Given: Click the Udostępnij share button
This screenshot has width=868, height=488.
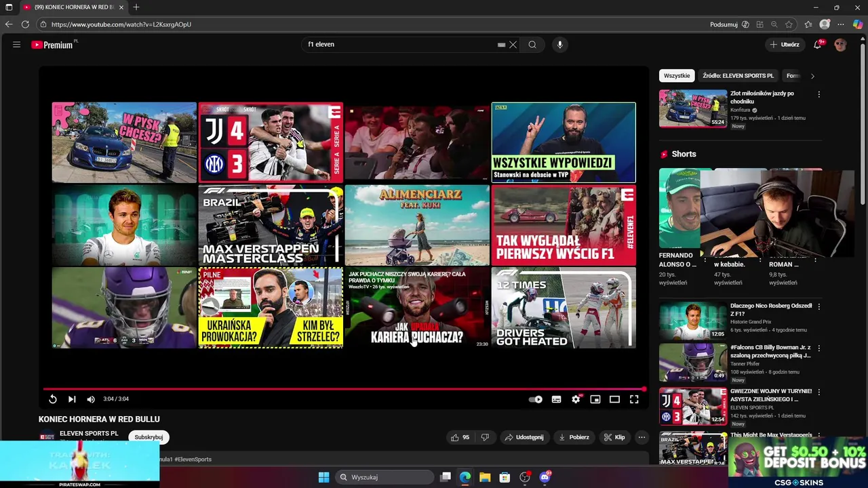Looking at the screenshot, I should pos(524,437).
